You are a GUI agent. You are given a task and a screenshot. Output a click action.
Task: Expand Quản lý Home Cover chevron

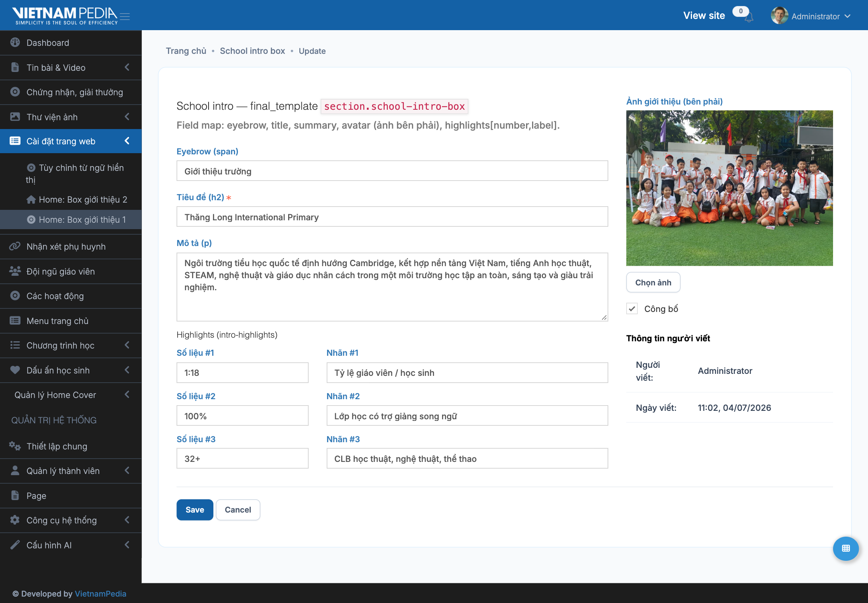127,394
